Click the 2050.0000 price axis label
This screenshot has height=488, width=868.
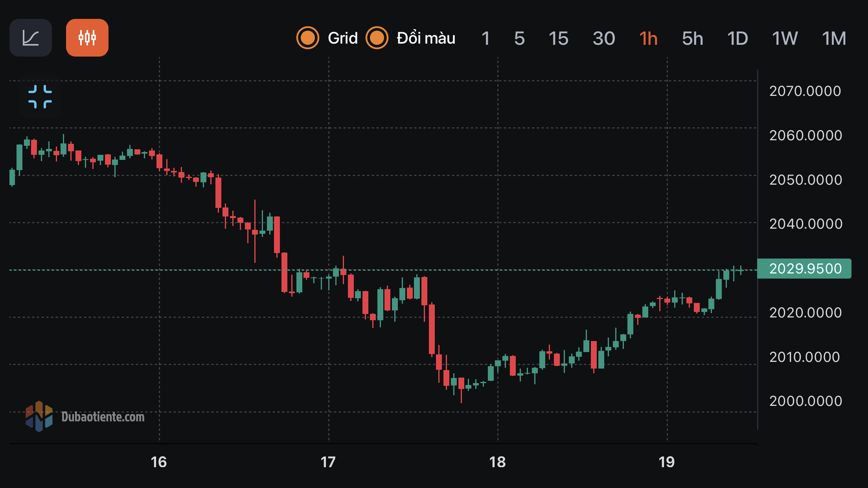tap(805, 180)
